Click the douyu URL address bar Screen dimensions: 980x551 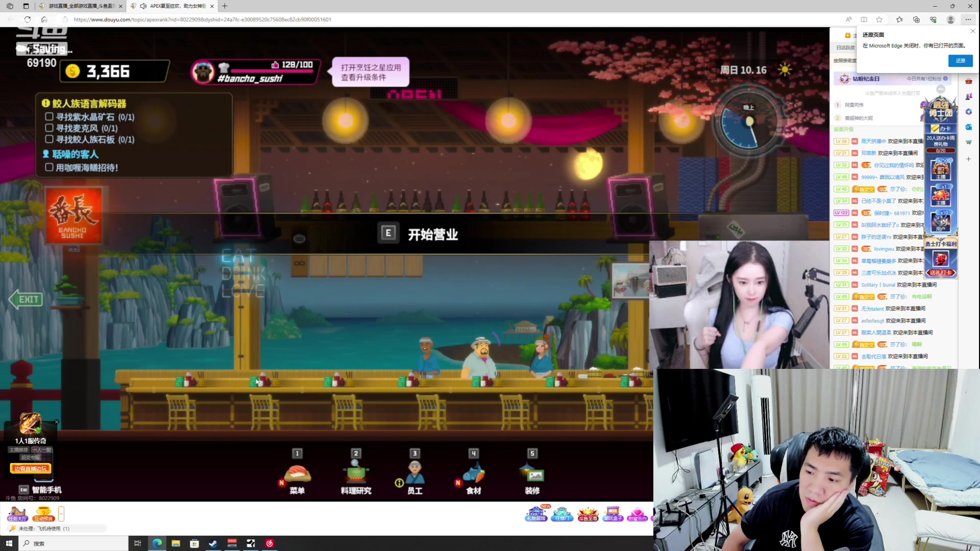coord(202,19)
